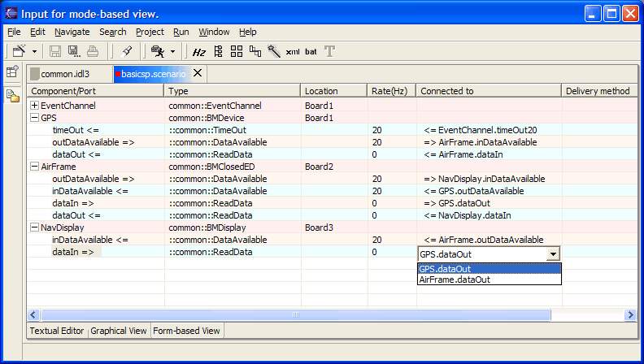This screenshot has height=364, width=644.
Task: Collapse the GPS component node
Action: tap(34, 118)
